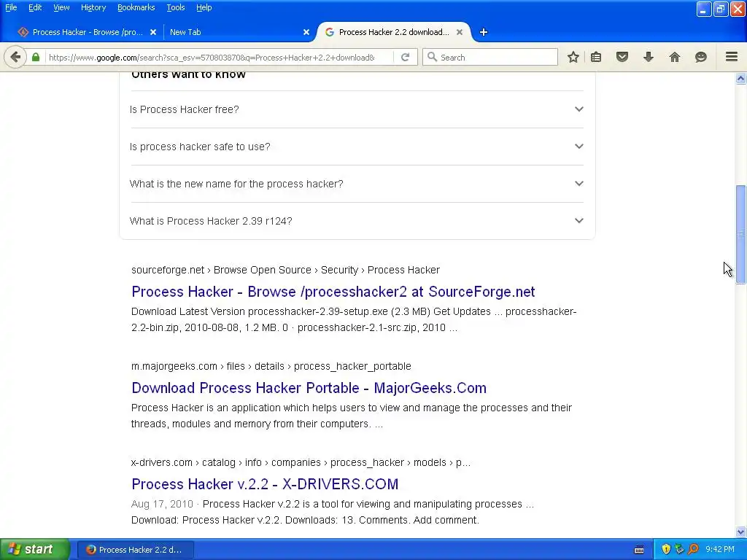The width and height of the screenshot is (747, 560).
Task: Open the Bookmarks menu
Action: 136,7
